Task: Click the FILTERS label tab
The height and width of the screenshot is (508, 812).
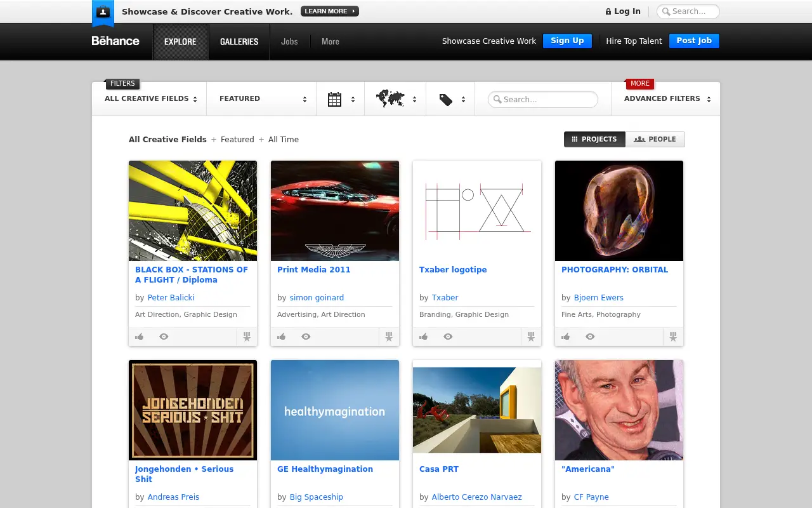Action: click(x=122, y=83)
